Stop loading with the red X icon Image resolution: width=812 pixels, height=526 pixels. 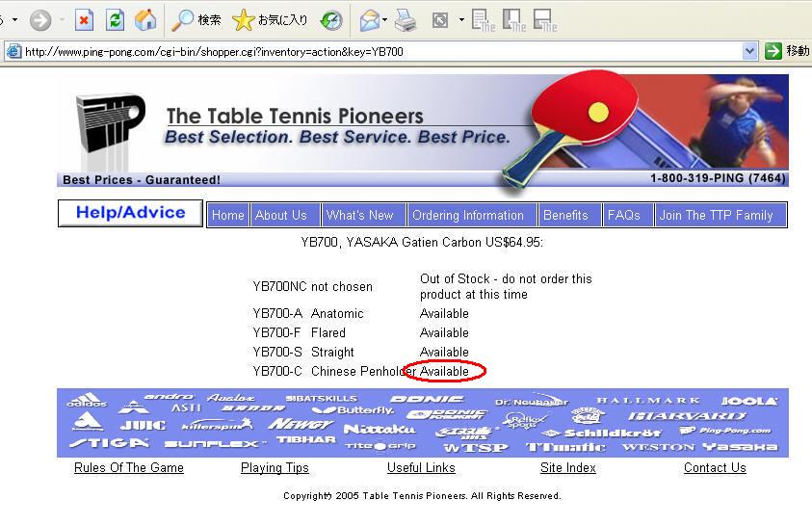coord(84,20)
